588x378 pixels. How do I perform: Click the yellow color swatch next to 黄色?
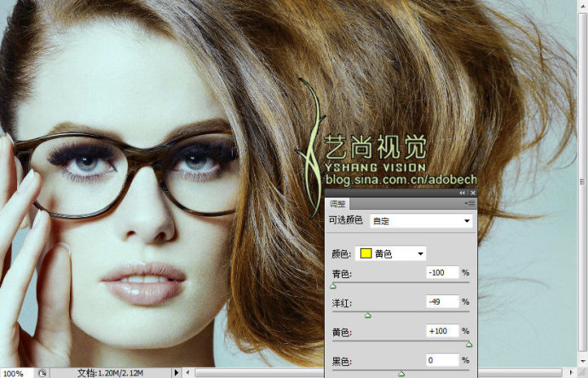pyautogui.click(x=366, y=253)
